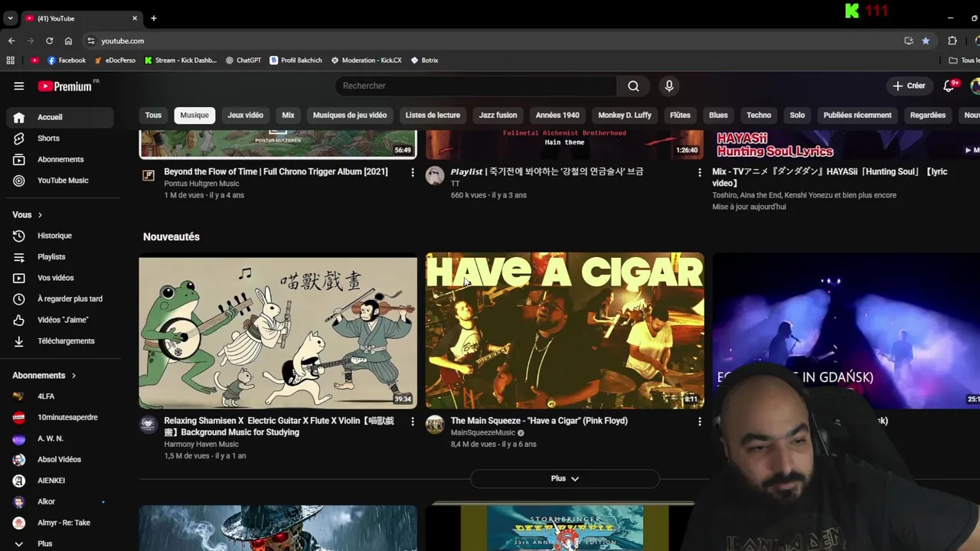Click the Créer button
Screen dimensions: 980x551
pyautogui.click(x=909, y=86)
